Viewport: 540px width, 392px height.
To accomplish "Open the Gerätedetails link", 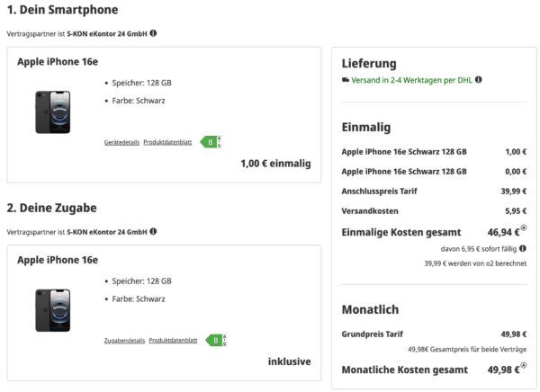I will point(121,142).
